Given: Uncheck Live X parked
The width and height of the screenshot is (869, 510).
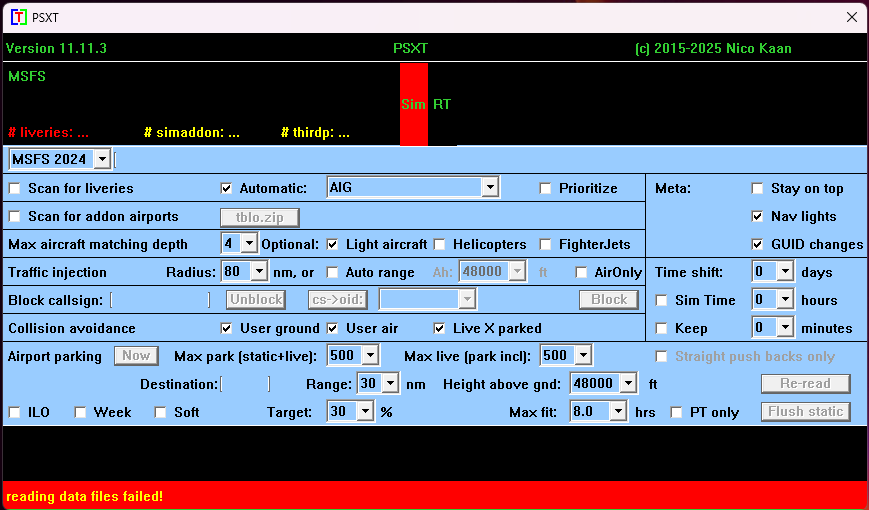Looking at the screenshot, I should 439,328.
